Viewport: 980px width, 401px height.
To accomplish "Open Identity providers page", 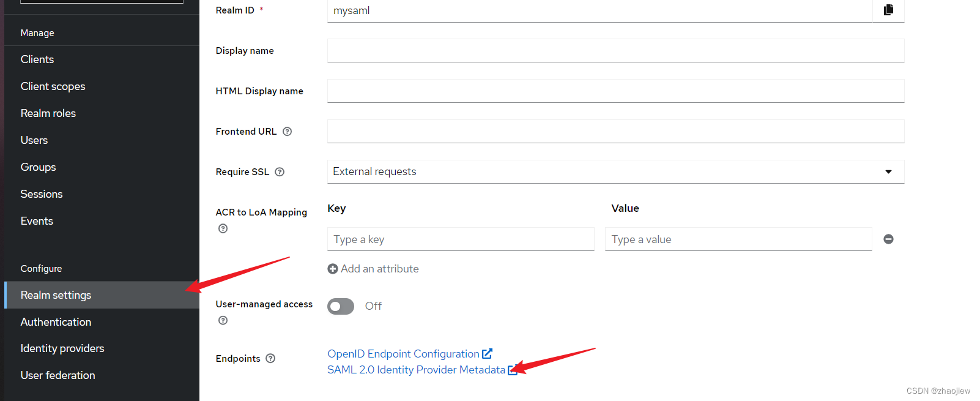I will click(x=62, y=348).
